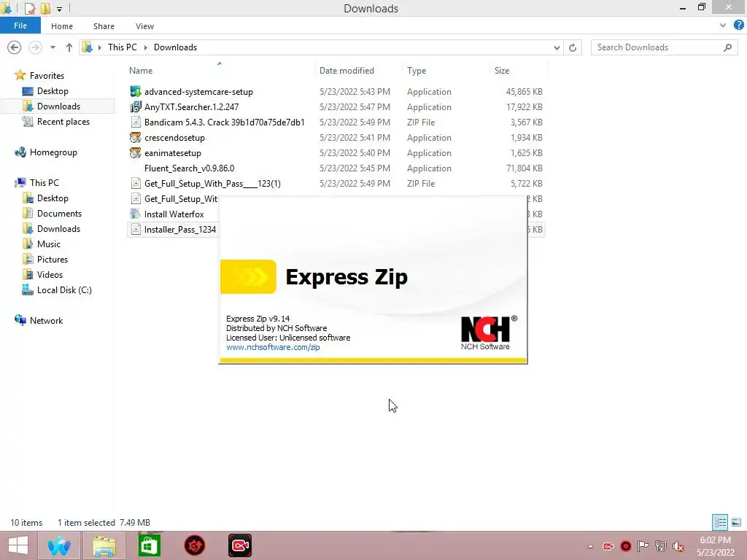The image size is (747, 560).
Task: Click the New folder quick access icon
Action: coord(45,8)
